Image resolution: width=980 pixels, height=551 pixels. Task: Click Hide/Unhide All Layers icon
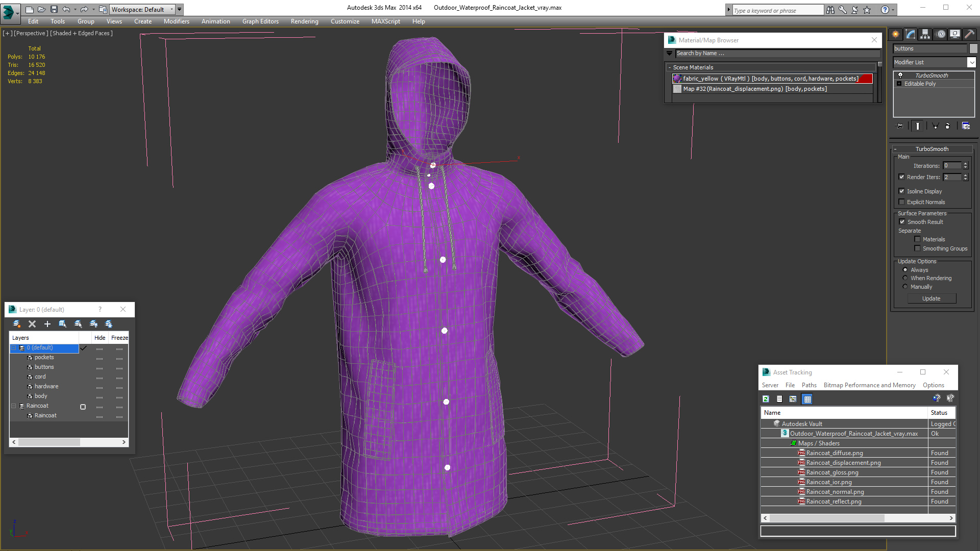93,324
